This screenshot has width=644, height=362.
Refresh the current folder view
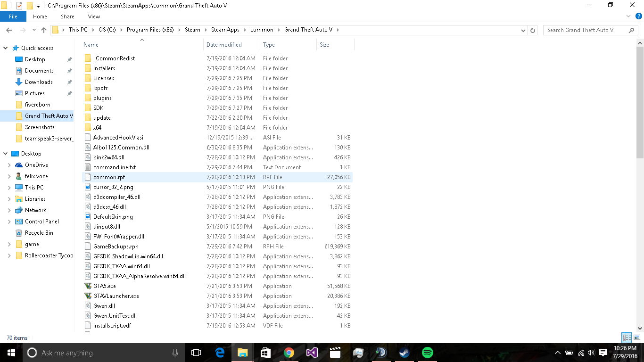pos(533,30)
